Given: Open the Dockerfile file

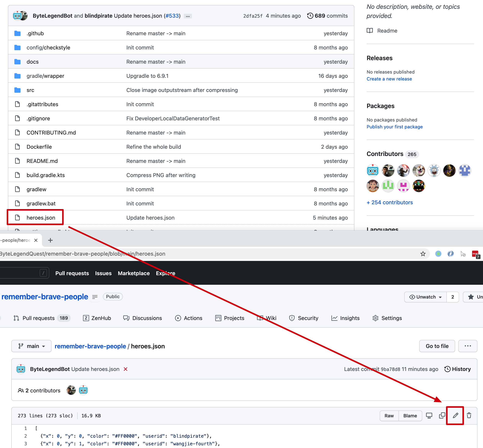Looking at the screenshot, I should [x=39, y=147].
